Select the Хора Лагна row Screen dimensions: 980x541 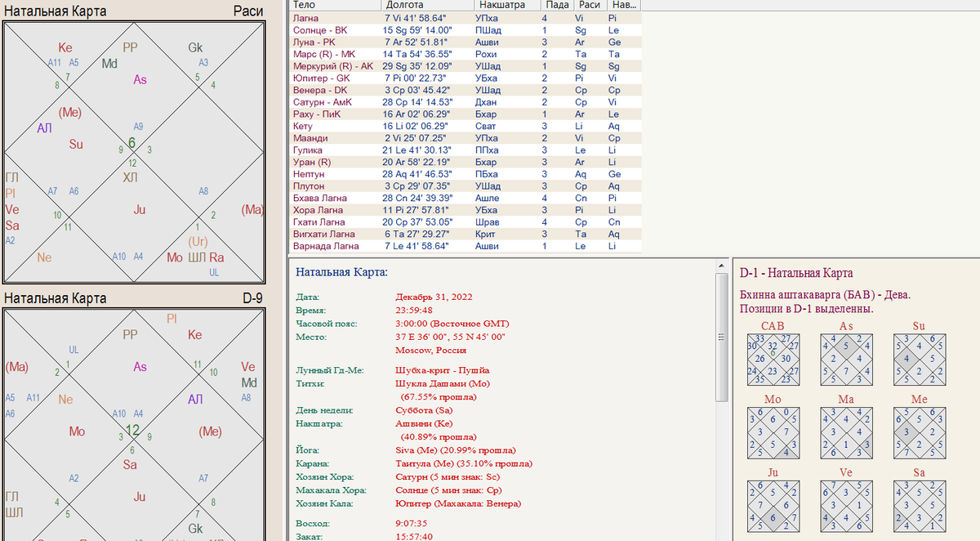click(465, 209)
